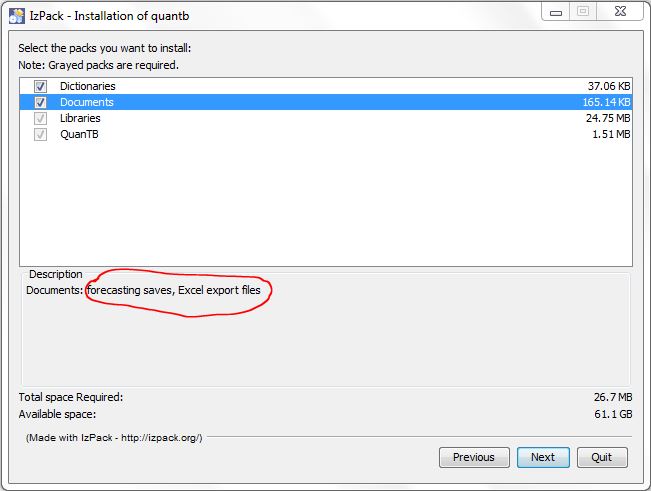Click the grayed Libraries pack checkbox
The width and height of the screenshot is (651, 491).
(x=40, y=118)
